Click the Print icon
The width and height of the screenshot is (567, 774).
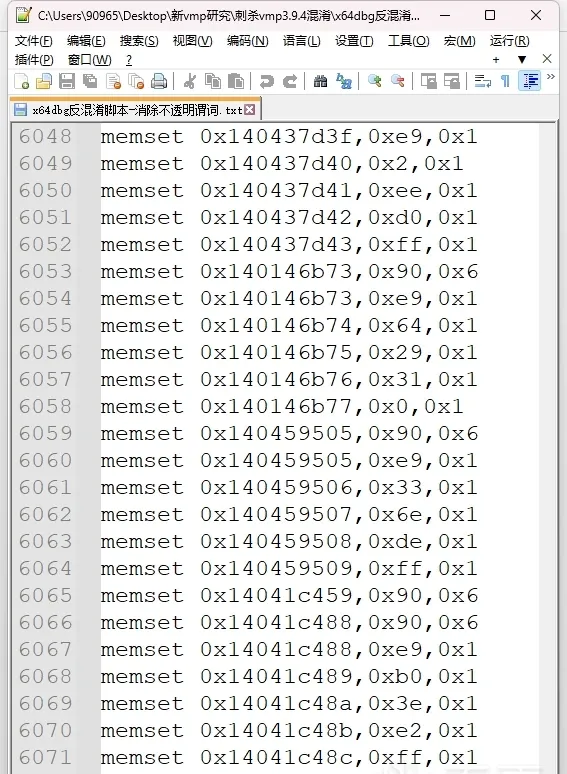(x=159, y=81)
